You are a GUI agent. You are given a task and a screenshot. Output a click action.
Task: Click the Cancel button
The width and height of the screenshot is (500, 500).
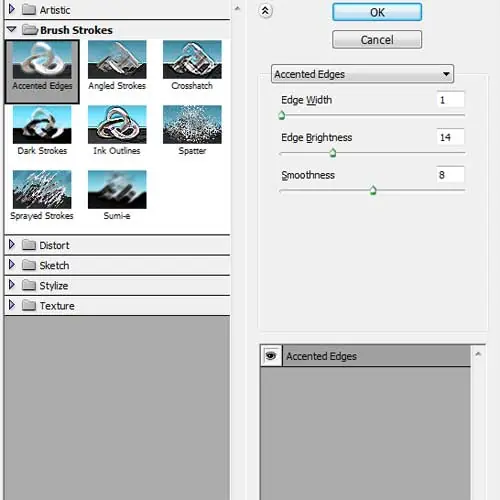tap(377, 40)
